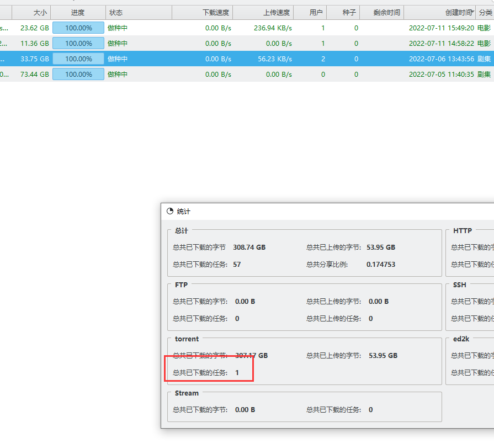Click total uploaded value 53.95 GB in 总计

[381, 247]
